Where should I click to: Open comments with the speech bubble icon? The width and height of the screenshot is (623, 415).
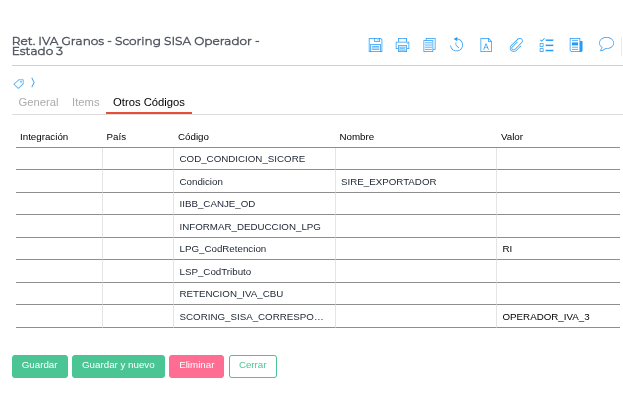[605, 45]
